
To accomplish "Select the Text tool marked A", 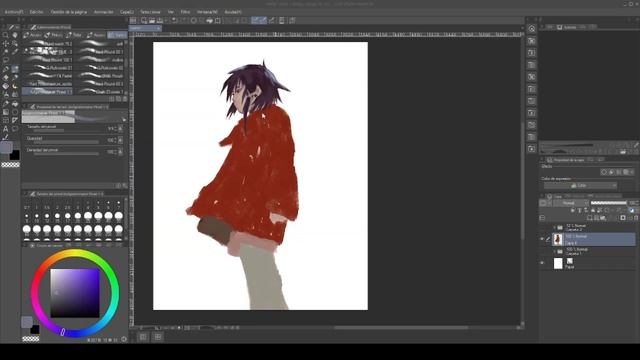I will coord(5,129).
